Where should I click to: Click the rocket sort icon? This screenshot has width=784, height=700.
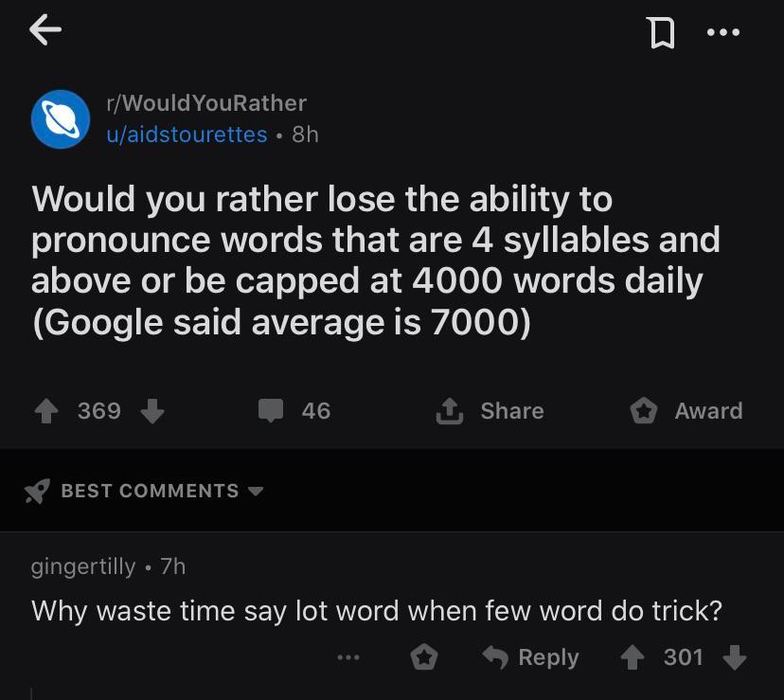click(37, 491)
